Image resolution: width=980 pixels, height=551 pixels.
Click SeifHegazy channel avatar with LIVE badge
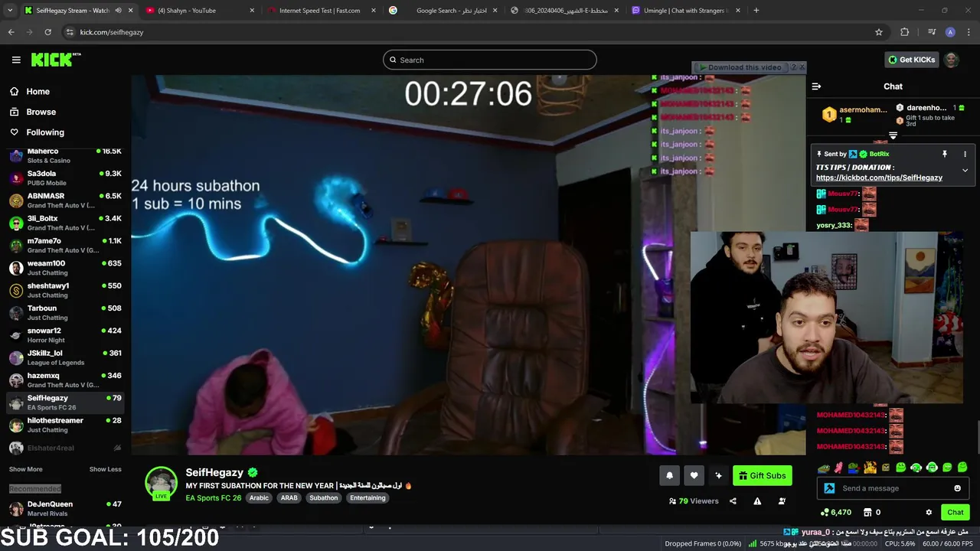tap(161, 484)
